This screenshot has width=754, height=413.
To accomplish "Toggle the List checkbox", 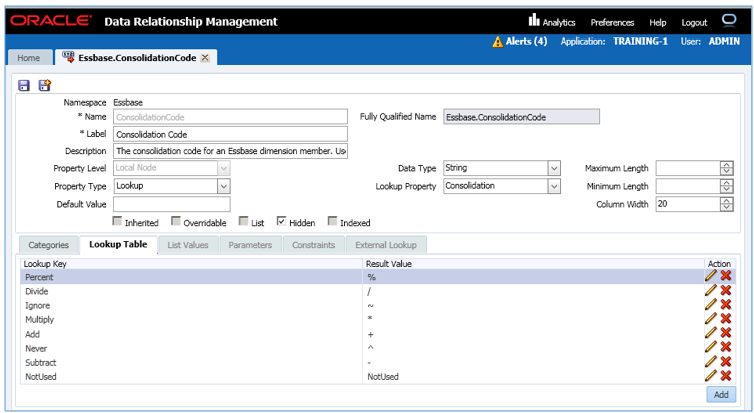I will [244, 221].
